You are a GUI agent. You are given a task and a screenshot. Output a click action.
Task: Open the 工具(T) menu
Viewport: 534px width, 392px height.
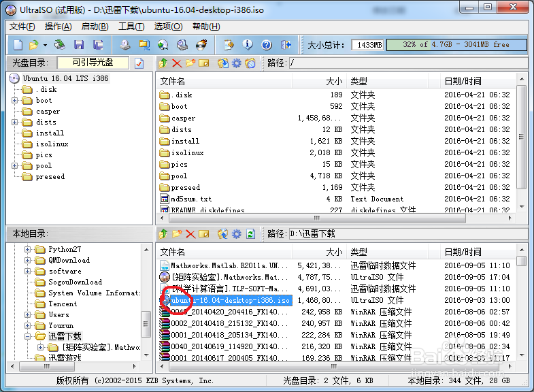131,27
